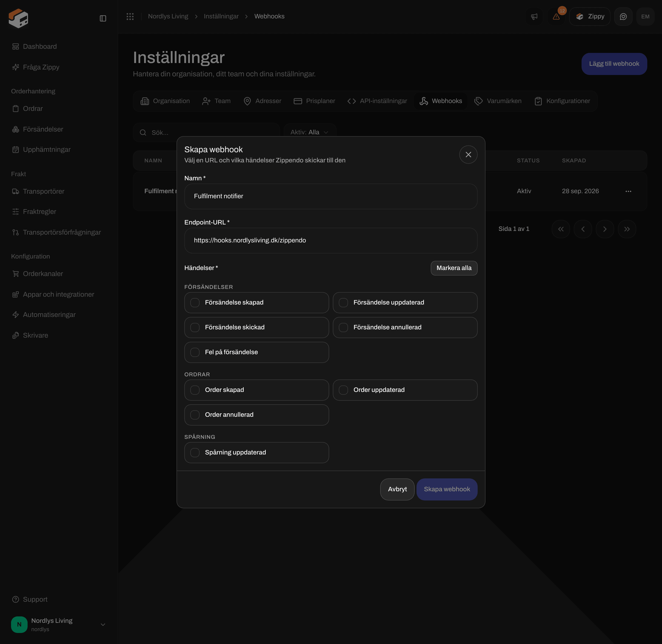Click the Namn input field
The image size is (662, 644).
pyautogui.click(x=331, y=196)
